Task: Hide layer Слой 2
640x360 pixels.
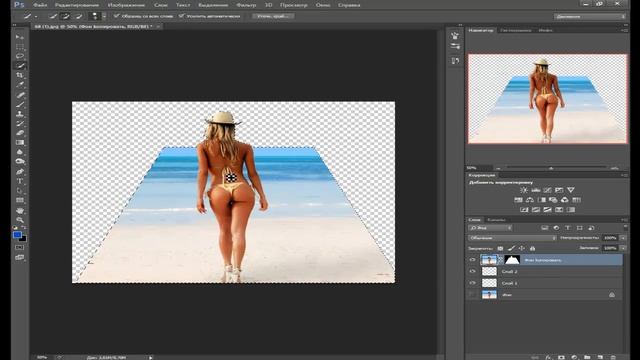Action: click(x=472, y=271)
